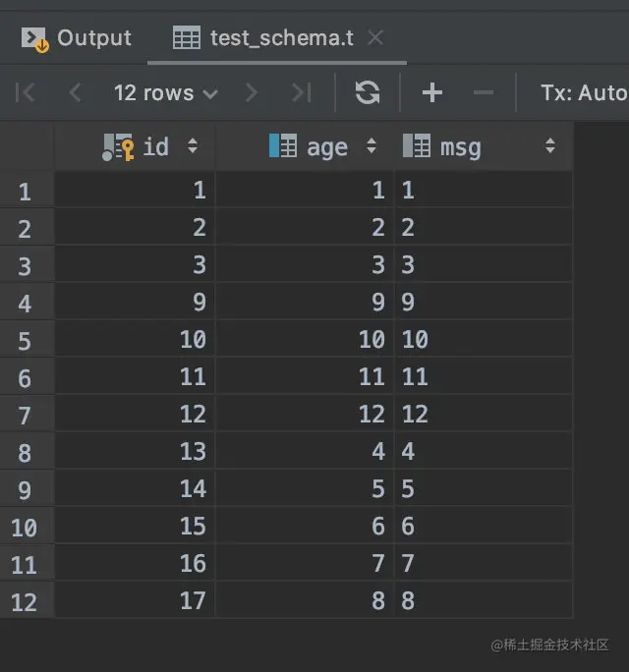Reload the table data with refresh icon

[368, 92]
